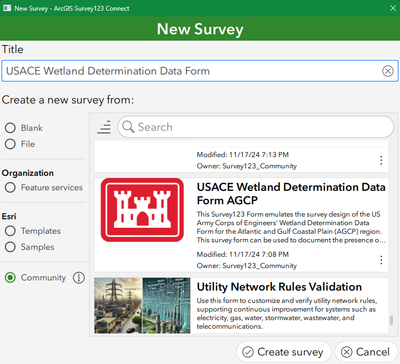The image size is (400, 364).
Task: Click the 'Modified: 11/17/24 7:08 PM' text
Action: 243,255
